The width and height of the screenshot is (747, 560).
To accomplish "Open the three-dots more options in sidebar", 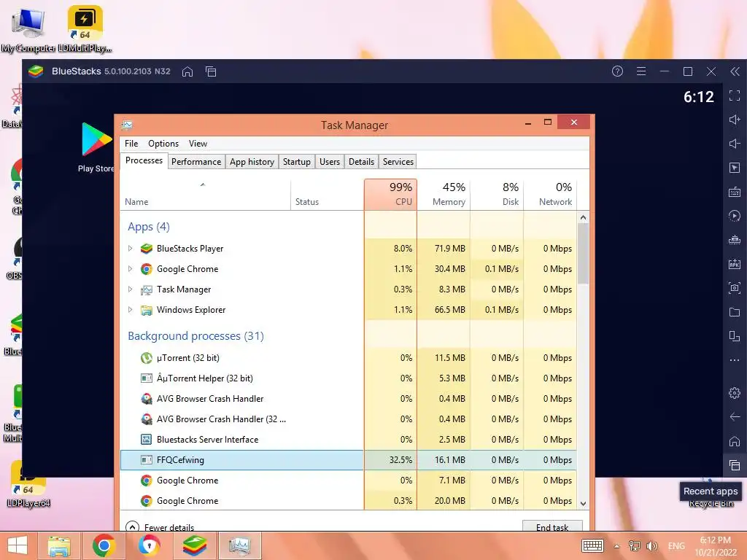I will click(735, 360).
